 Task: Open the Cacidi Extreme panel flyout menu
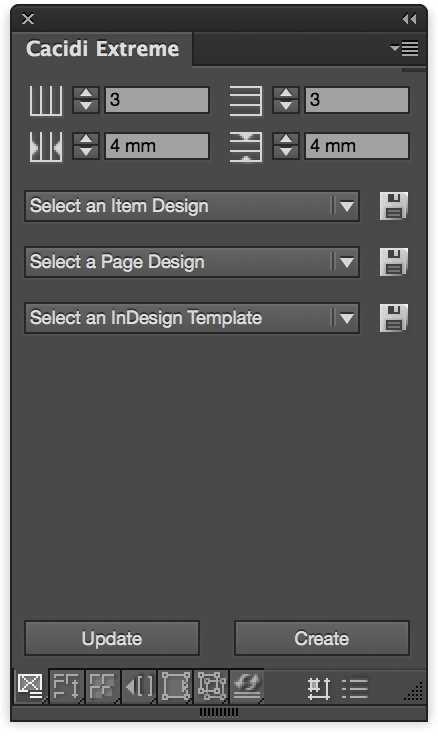(x=405, y=48)
